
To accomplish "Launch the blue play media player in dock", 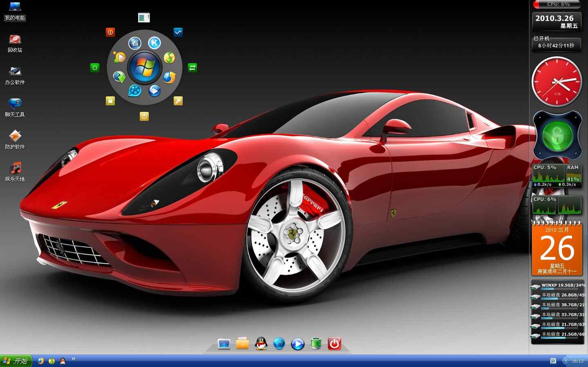I will coord(297,344).
